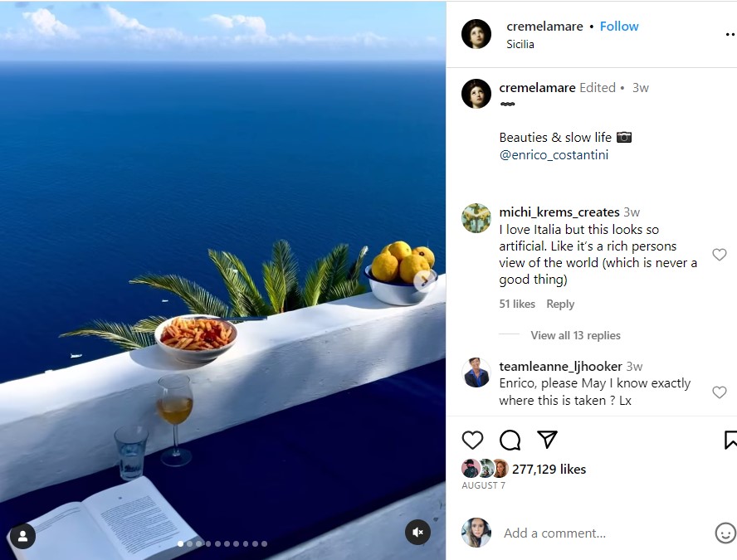This screenshot has width=737, height=560.
Task: Show tagged people icon on photo
Action: coord(22,536)
